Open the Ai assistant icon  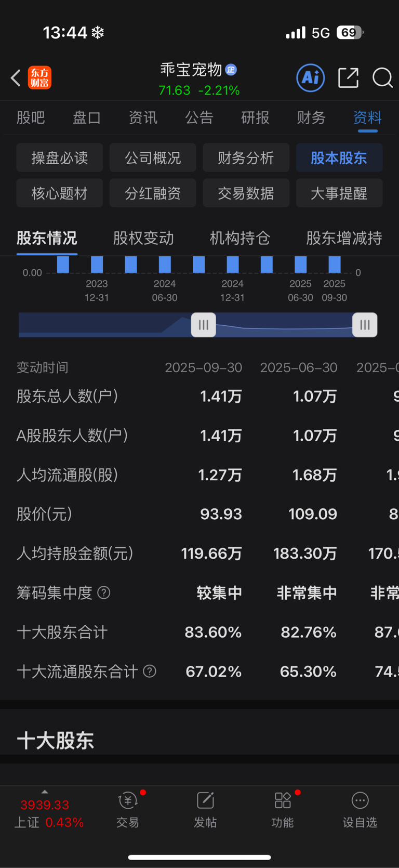pos(311,78)
